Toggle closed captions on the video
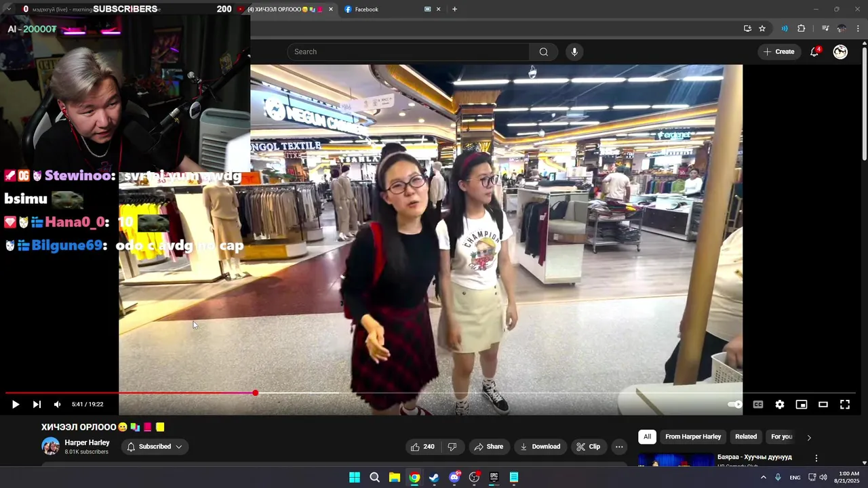Screen dimensions: 868x488 758,405
